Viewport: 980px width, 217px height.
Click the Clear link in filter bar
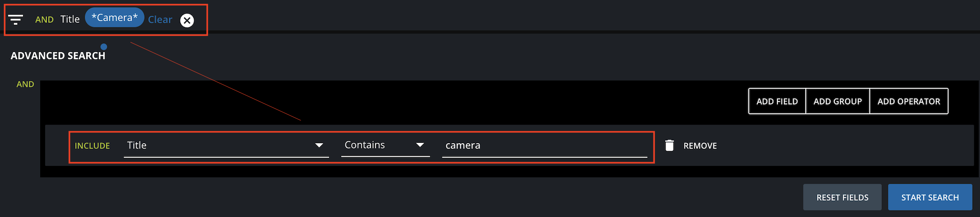(x=160, y=20)
